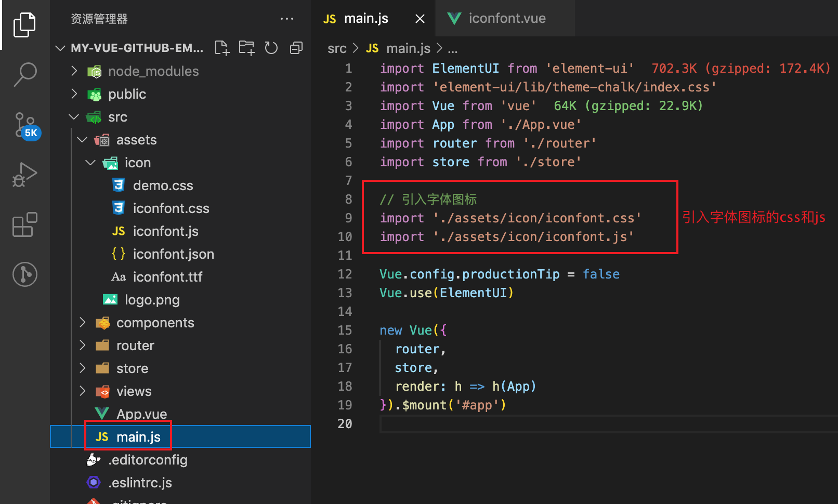Click the New Folder icon in explorer header
The width and height of the screenshot is (838, 504).
[x=246, y=48]
